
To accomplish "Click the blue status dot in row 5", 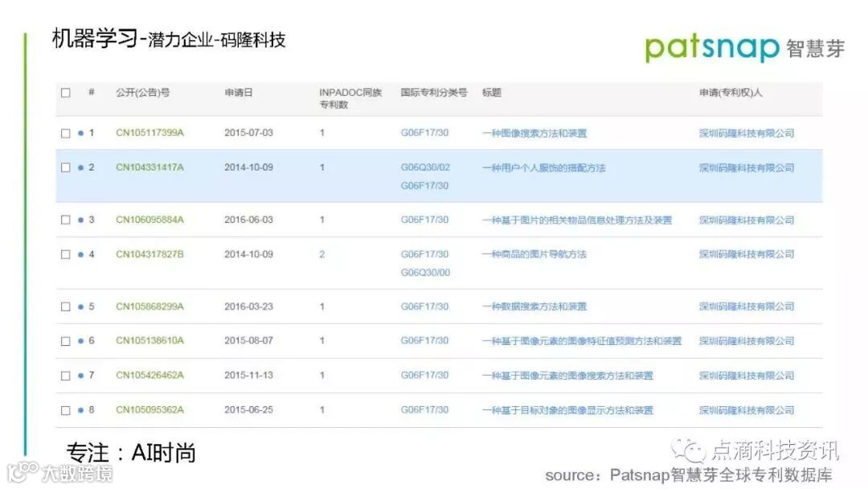I will point(81,306).
